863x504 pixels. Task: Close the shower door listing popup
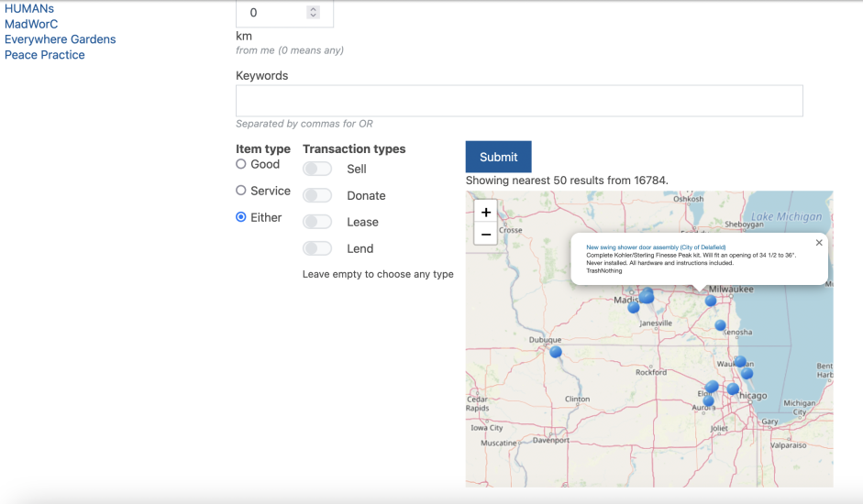(819, 243)
